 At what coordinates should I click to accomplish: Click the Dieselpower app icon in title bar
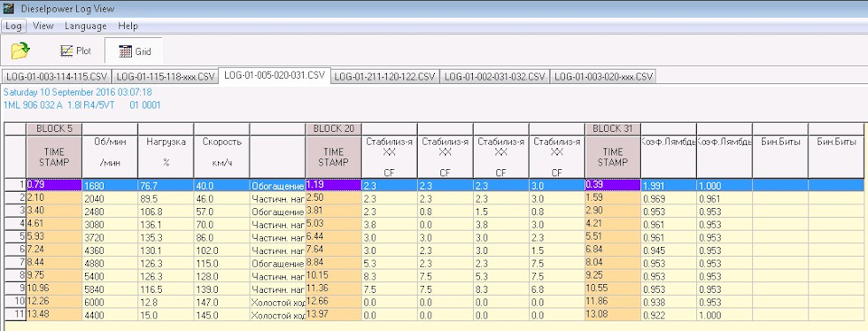[x=8, y=8]
